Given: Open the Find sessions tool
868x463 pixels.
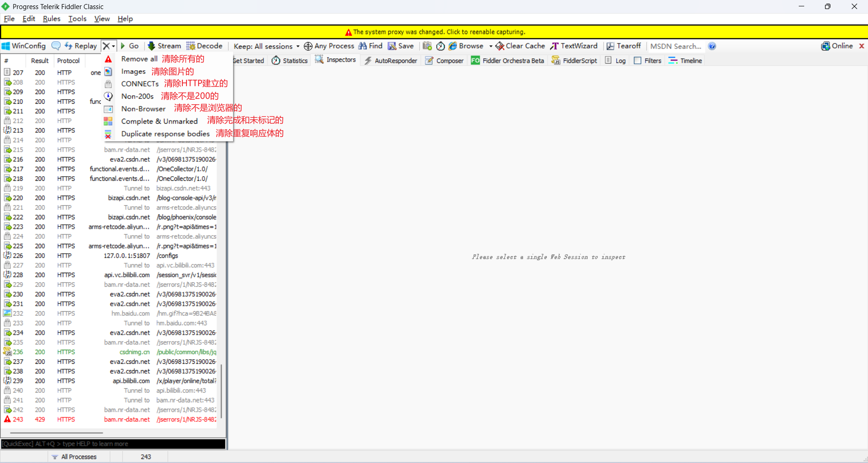Looking at the screenshot, I should tap(371, 46).
